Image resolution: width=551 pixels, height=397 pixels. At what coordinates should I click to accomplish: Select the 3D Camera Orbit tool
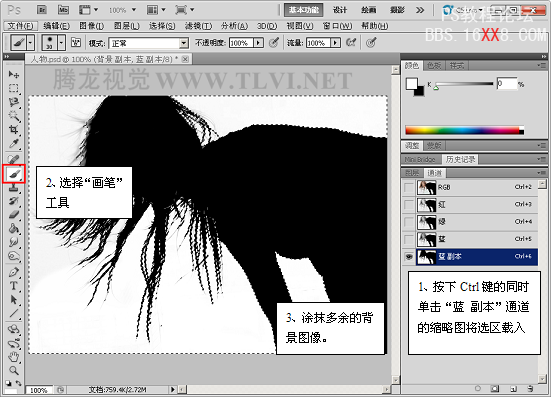pyautogui.click(x=14, y=343)
